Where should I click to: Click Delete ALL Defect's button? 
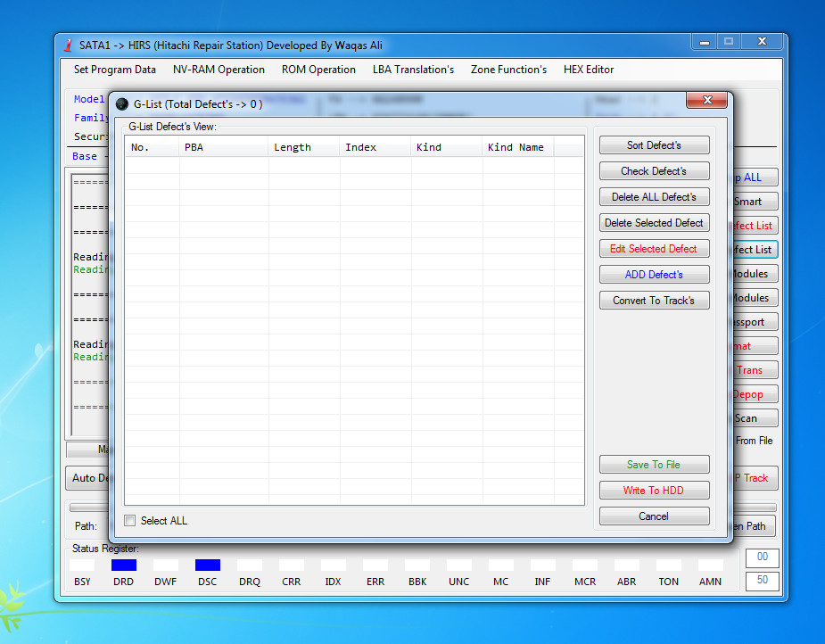tap(654, 197)
